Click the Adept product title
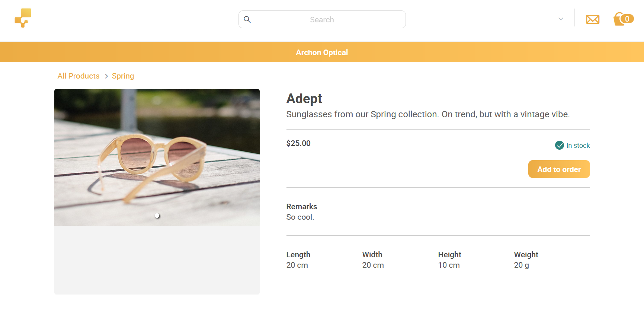This screenshot has width=644, height=315. click(x=304, y=99)
